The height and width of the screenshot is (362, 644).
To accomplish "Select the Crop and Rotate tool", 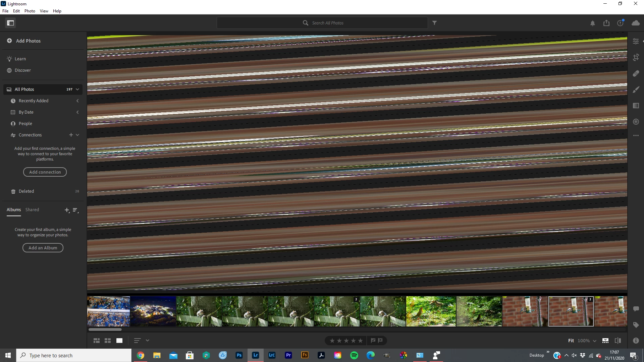I will click(x=636, y=57).
